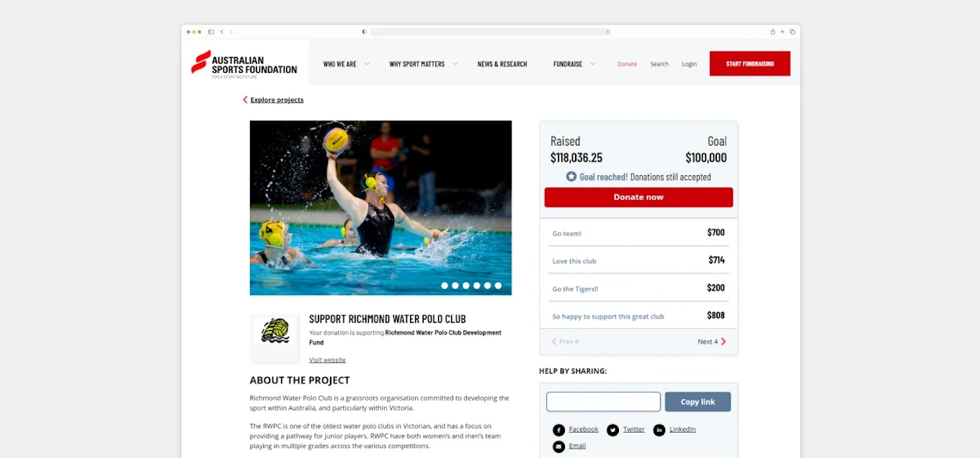The image size is (980, 458).
Task: Click the Richmond Water Polo Club logo
Action: click(x=275, y=332)
